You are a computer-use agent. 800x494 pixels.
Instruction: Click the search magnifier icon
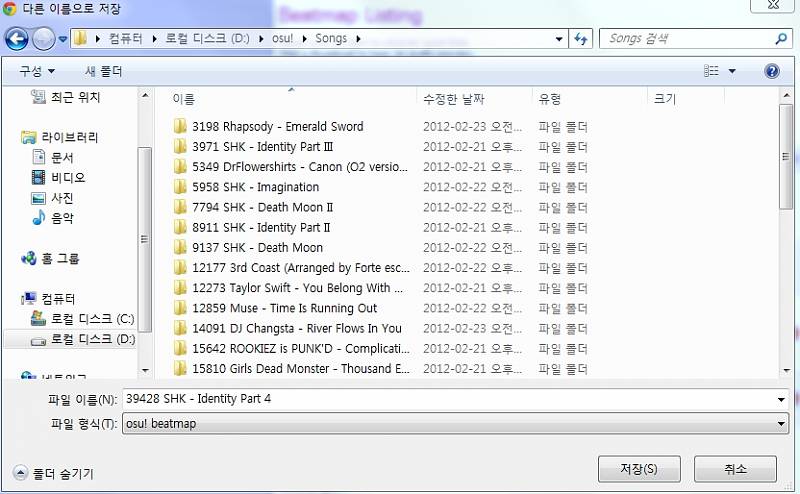click(x=781, y=39)
